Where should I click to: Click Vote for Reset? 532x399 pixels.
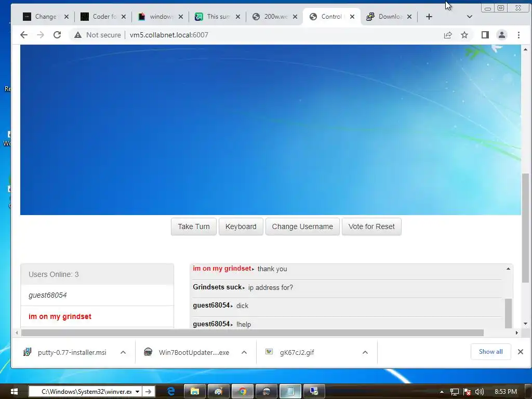pos(371,227)
